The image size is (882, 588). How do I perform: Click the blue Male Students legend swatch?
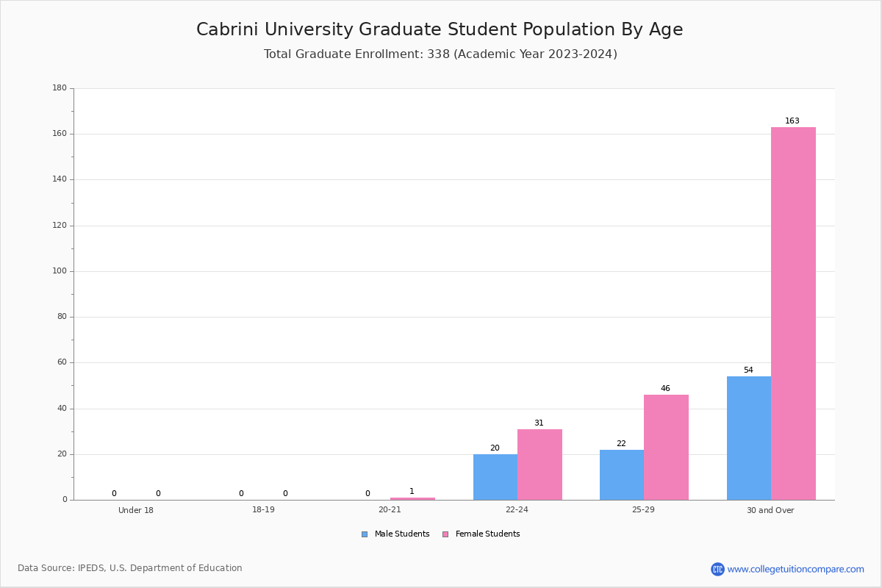(x=365, y=534)
